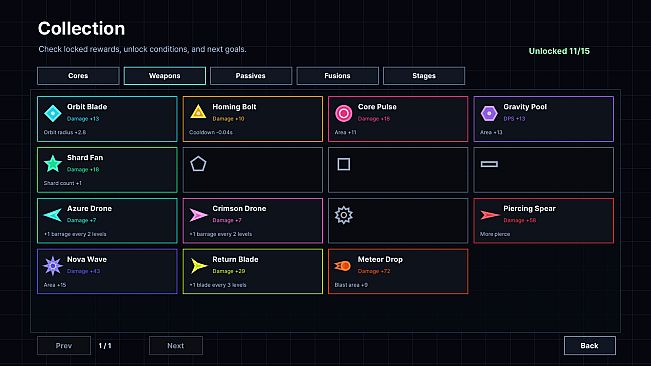Select the locked gear-shaped weapon icon
Image resolution: width=651 pixels, height=366 pixels.
pos(343,215)
